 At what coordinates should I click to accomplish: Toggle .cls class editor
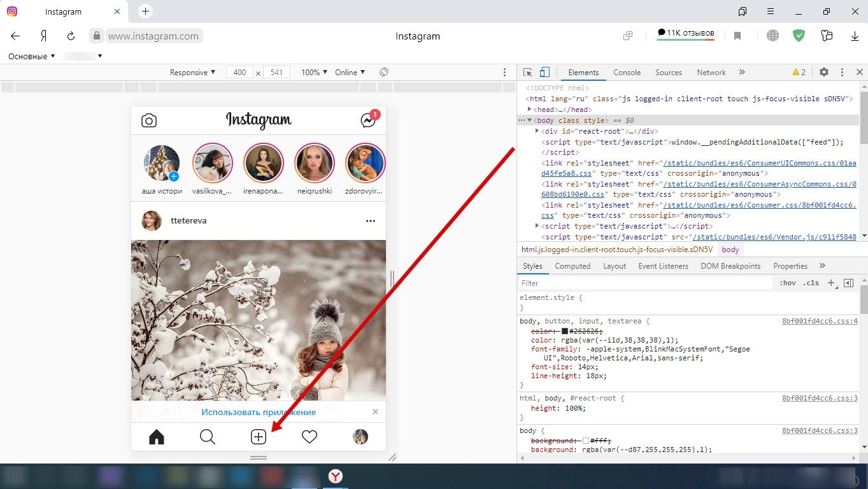coord(811,283)
